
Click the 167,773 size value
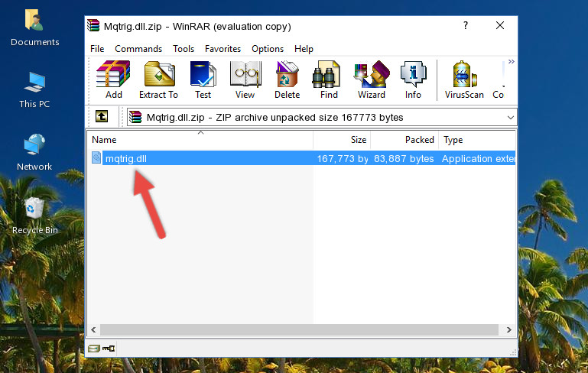tap(343, 158)
